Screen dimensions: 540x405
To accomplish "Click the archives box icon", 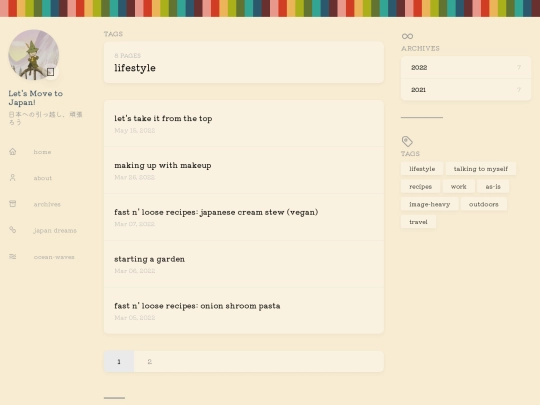I will tap(13, 204).
